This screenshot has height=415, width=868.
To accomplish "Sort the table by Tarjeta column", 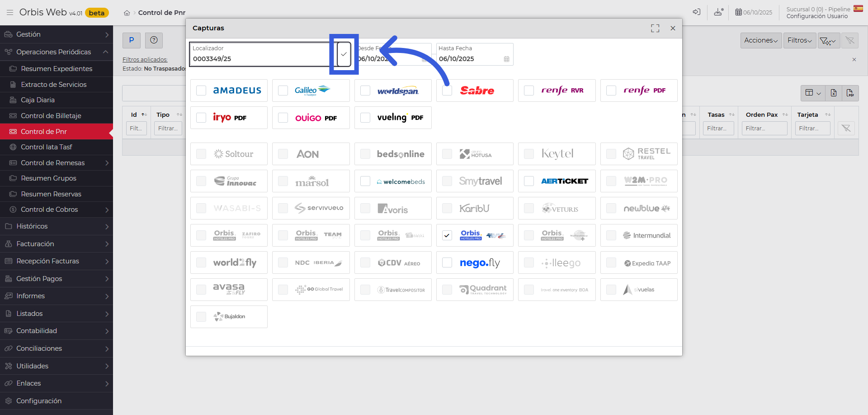I will [828, 115].
